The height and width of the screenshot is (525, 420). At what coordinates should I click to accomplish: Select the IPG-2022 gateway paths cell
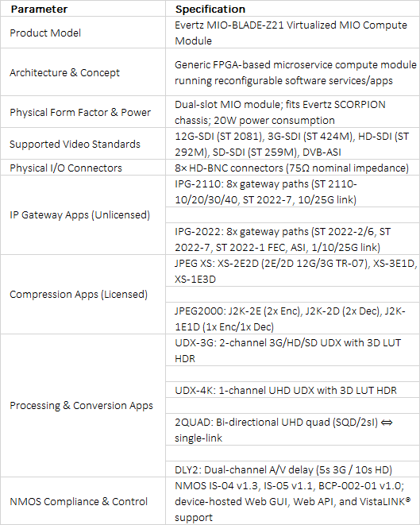292,239
